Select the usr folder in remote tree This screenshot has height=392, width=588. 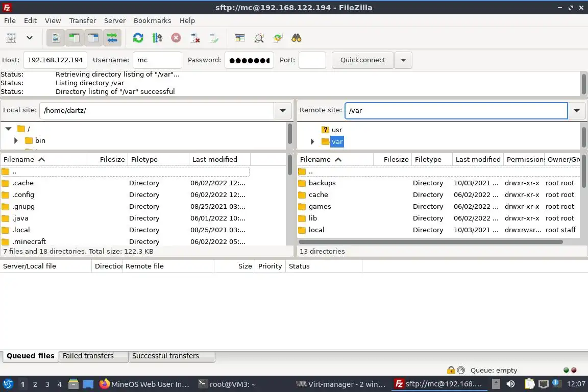point(337,130)
